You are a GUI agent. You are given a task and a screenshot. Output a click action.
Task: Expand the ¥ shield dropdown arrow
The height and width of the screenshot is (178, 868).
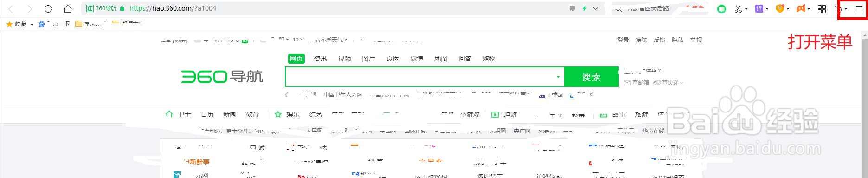click(788, 9)
